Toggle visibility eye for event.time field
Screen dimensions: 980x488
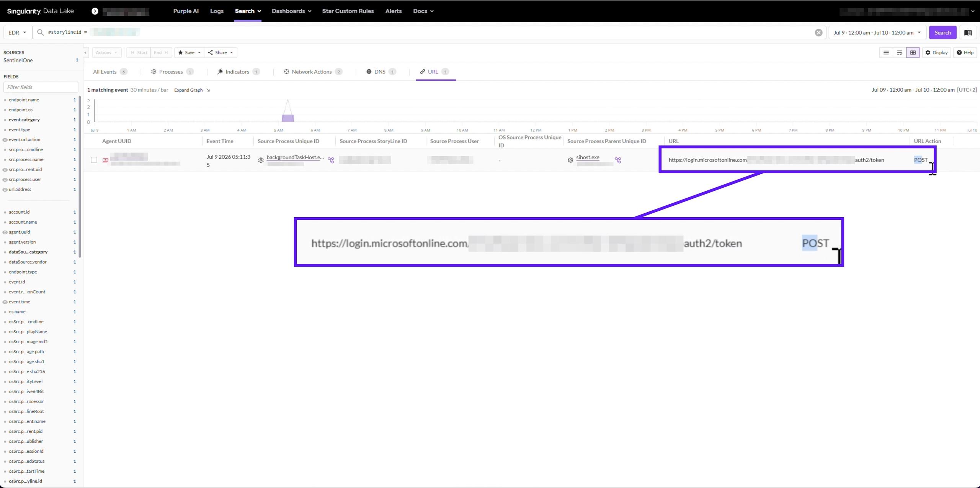pos(5,302)
